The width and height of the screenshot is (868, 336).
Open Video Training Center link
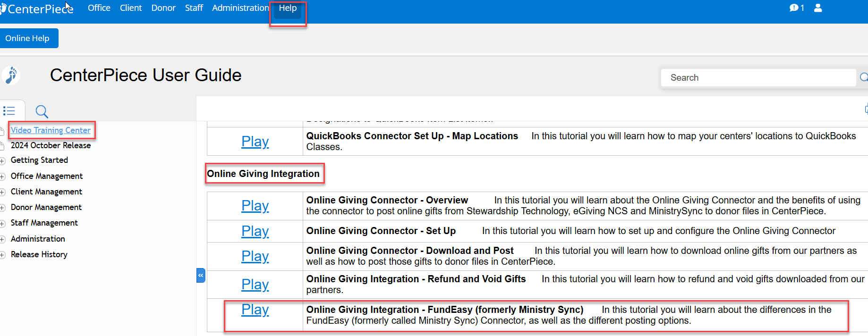click(x=51, y=130)
